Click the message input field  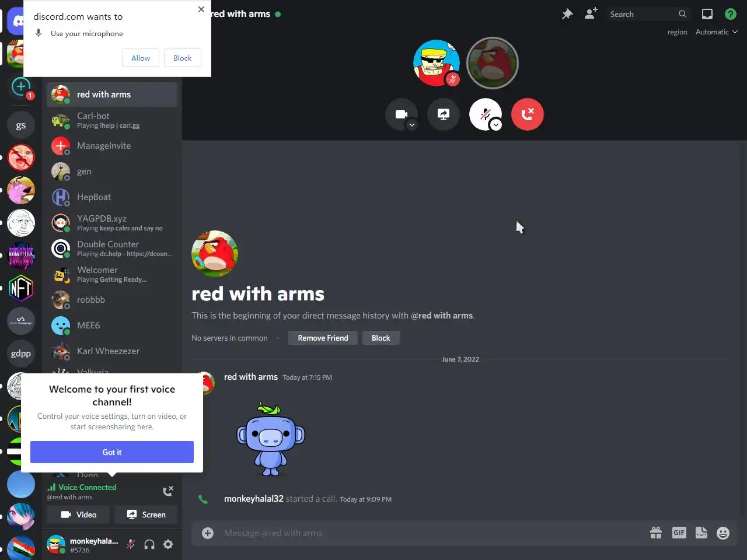click(432, 533)
